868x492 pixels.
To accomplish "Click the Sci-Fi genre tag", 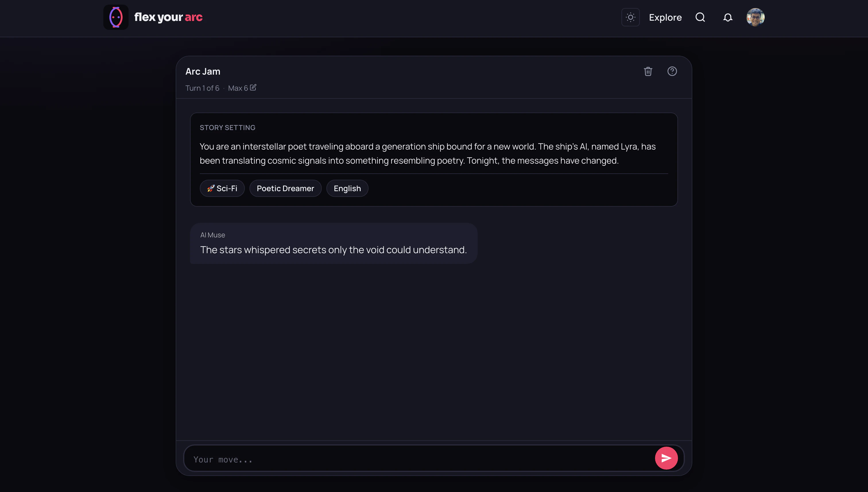I will (x=222, y=189).
